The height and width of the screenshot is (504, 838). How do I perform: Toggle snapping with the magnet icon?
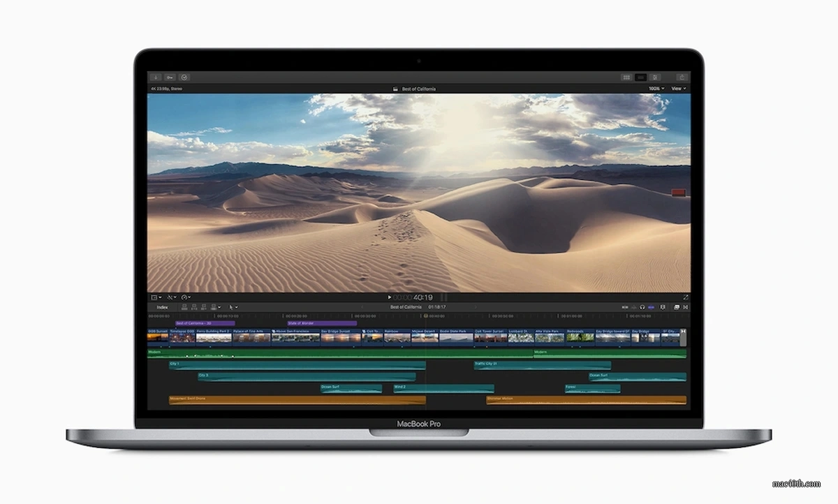click(x=651, y=306)
